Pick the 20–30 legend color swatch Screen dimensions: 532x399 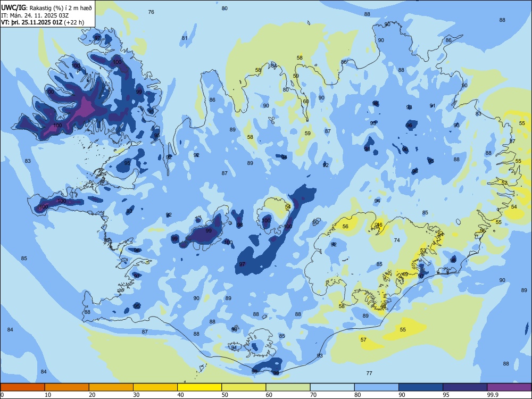pyautogui.click(x=111, y=387)
